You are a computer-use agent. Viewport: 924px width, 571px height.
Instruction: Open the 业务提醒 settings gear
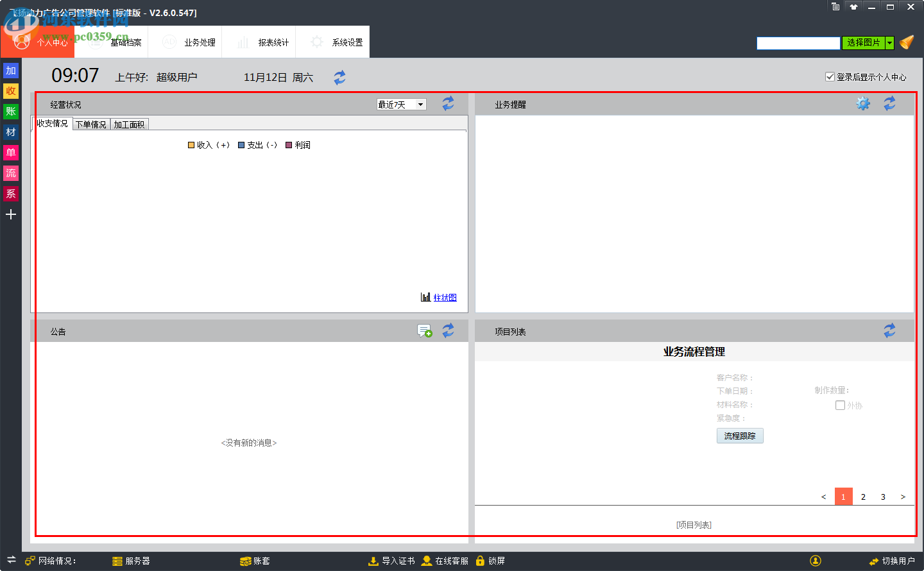pos(863,103)
